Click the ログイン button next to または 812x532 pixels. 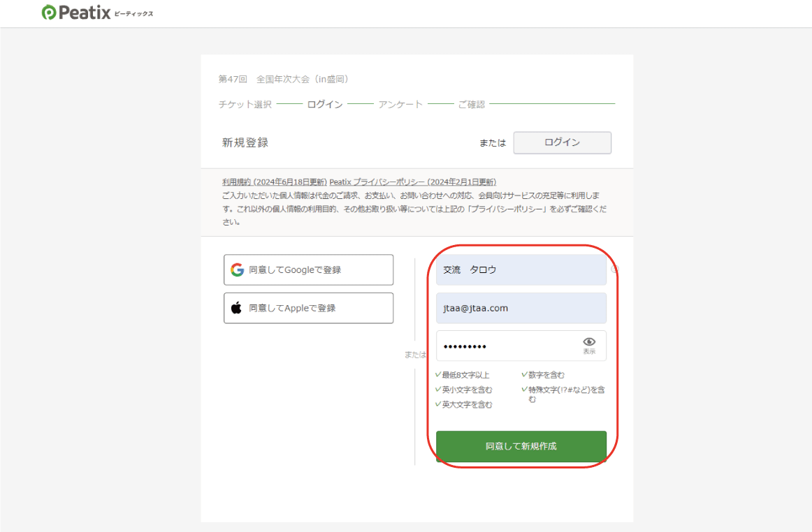pos(563,142)
